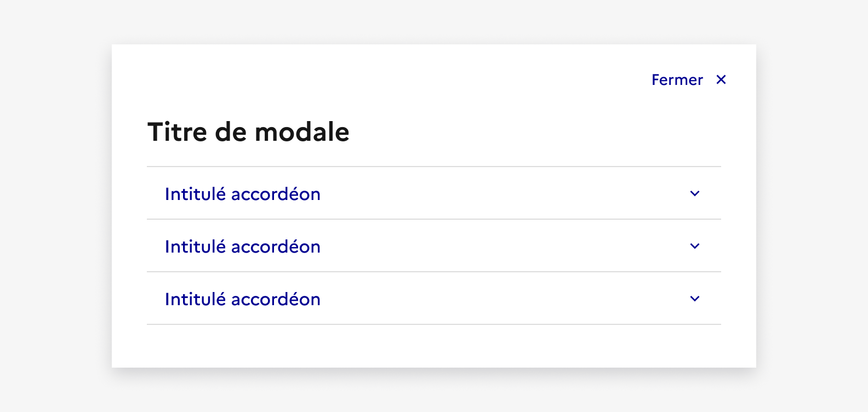Screen dimensions: 868x412
Task: Open the first Intitulé accordéon label
Action: coord(242,194)
